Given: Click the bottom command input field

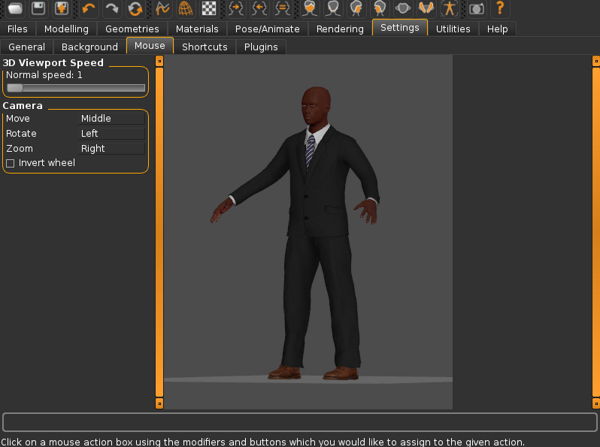Looking at the screenshot, I should tap(299, 422).
